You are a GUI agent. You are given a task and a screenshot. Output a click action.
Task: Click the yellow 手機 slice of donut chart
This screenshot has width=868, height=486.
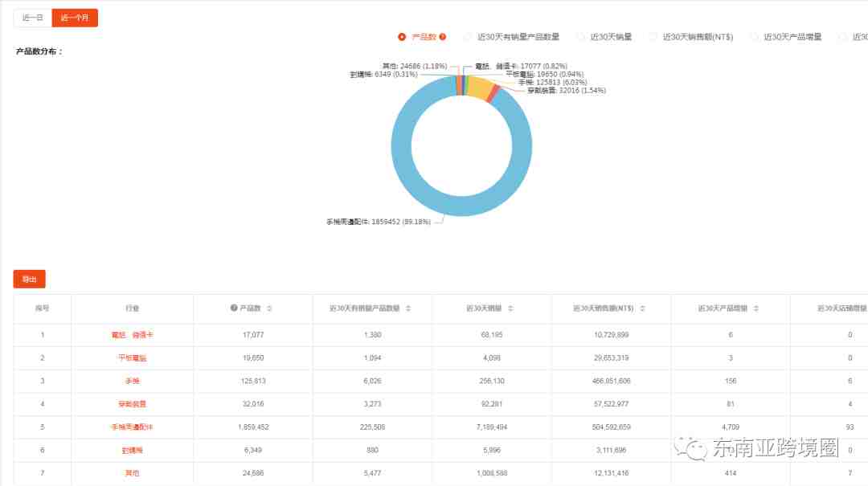coord(480,88)
